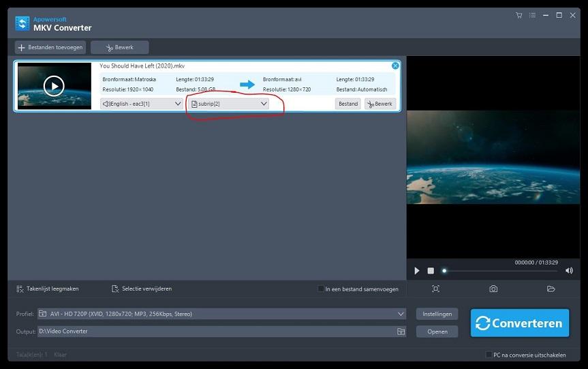Click the Apowersoft MKV Converter logo icon
The image size is (588, 369).
coord(22,23)
